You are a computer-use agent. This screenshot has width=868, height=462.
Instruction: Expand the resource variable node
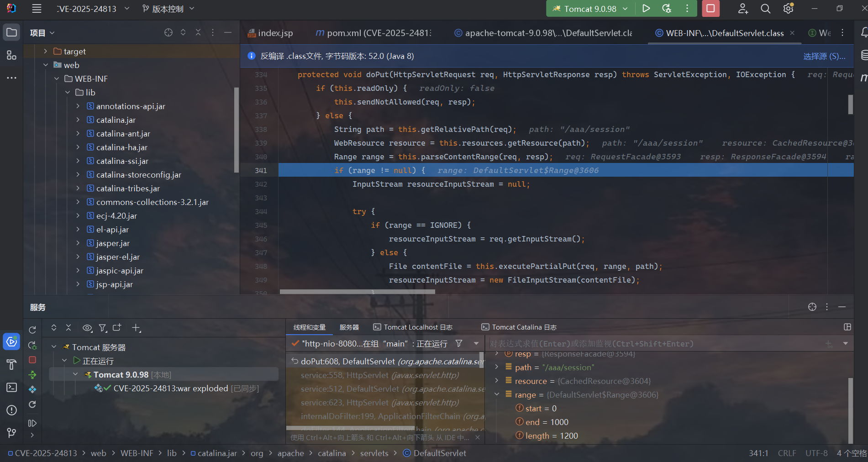coord(497,381)
